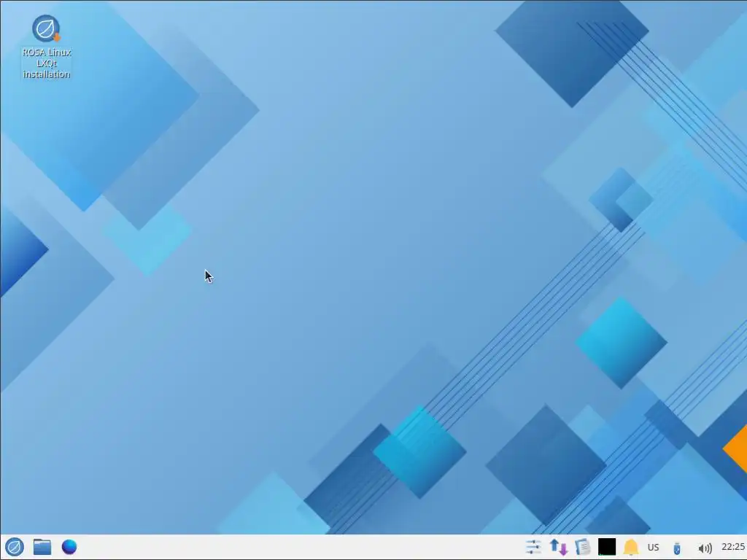Open the volume speaker control

point(705,548)
